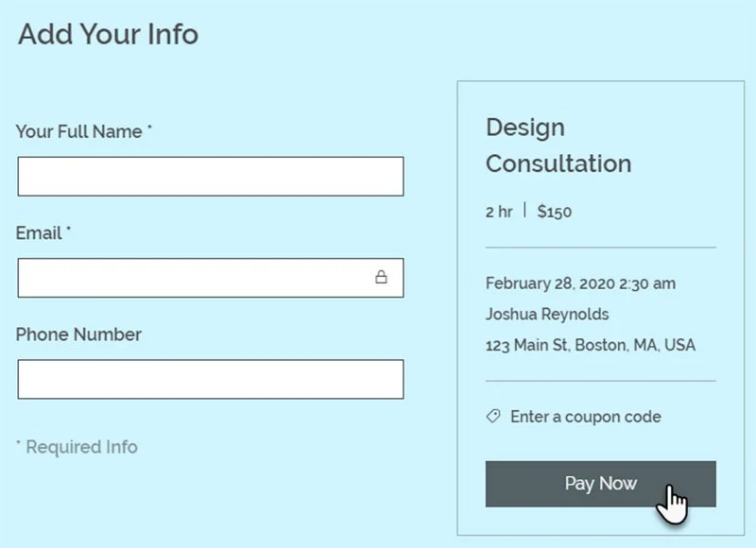Screen dimensions: 756x548
Task: Select the Your Full Name input box
Action: 208,176
